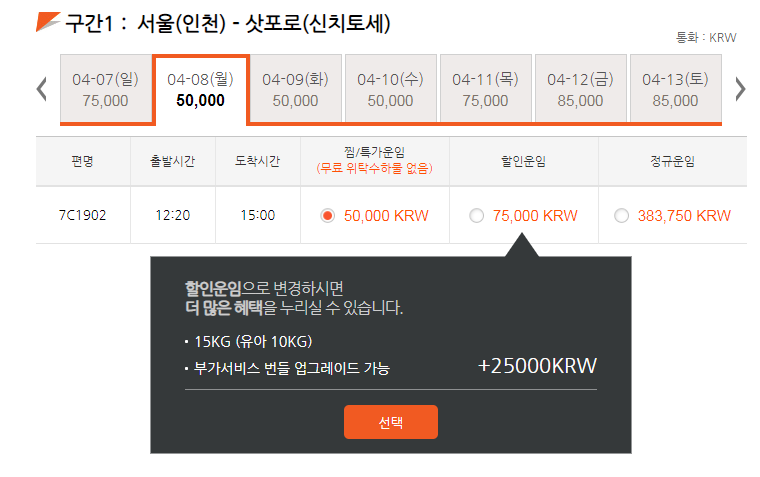Click the 할인운임 column header
This screenshot has height=477, width=760.
[523, 161]
